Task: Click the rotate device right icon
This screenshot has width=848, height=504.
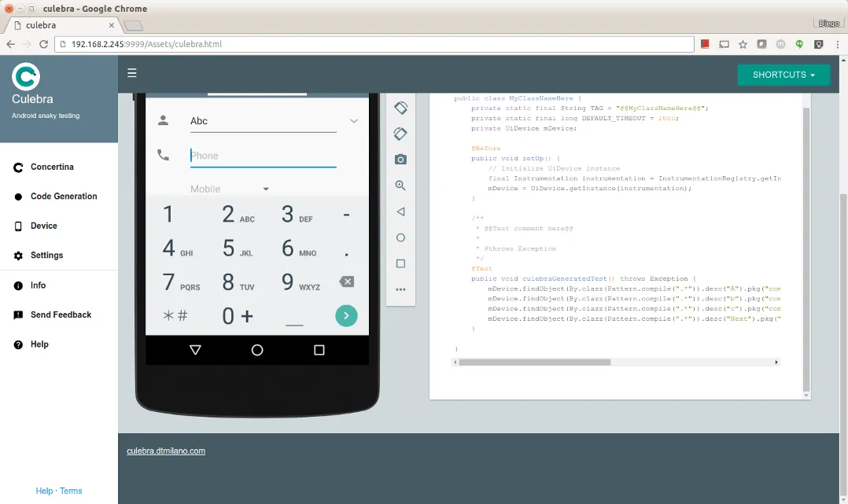Action: point(400,134)
